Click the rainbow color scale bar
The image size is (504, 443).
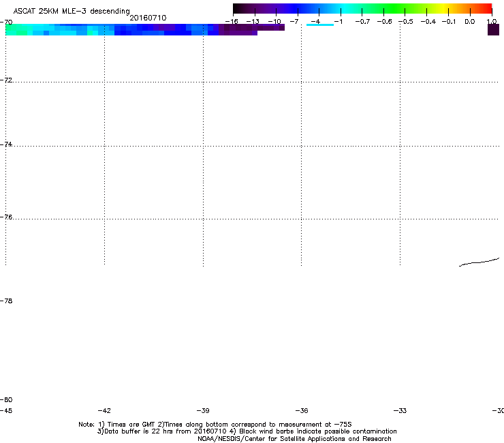pos(362,8)
